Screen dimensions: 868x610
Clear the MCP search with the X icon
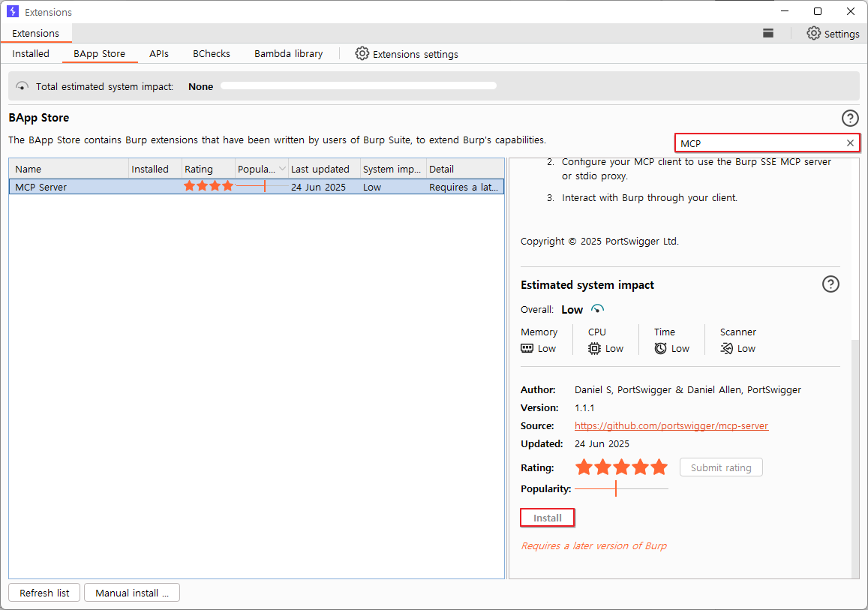coord(850,143)
